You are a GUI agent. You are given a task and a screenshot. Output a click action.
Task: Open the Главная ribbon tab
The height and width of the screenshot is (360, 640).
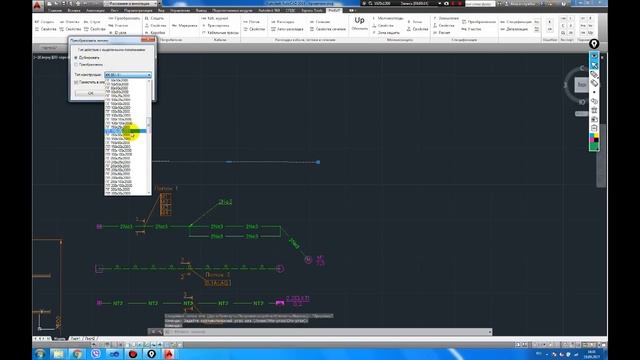click(x=55, y=10)
